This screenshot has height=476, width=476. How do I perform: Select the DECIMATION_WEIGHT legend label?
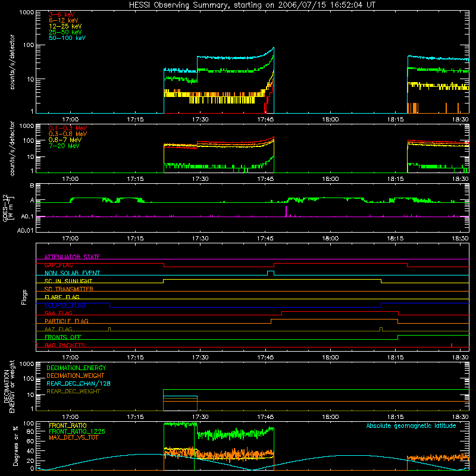point(76,375)
